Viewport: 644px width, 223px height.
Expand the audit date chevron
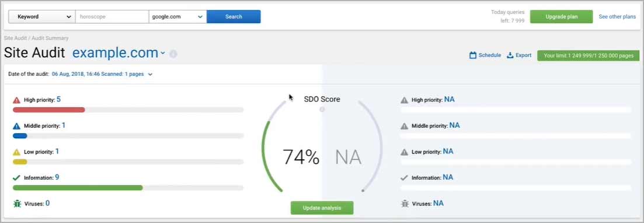150,74
